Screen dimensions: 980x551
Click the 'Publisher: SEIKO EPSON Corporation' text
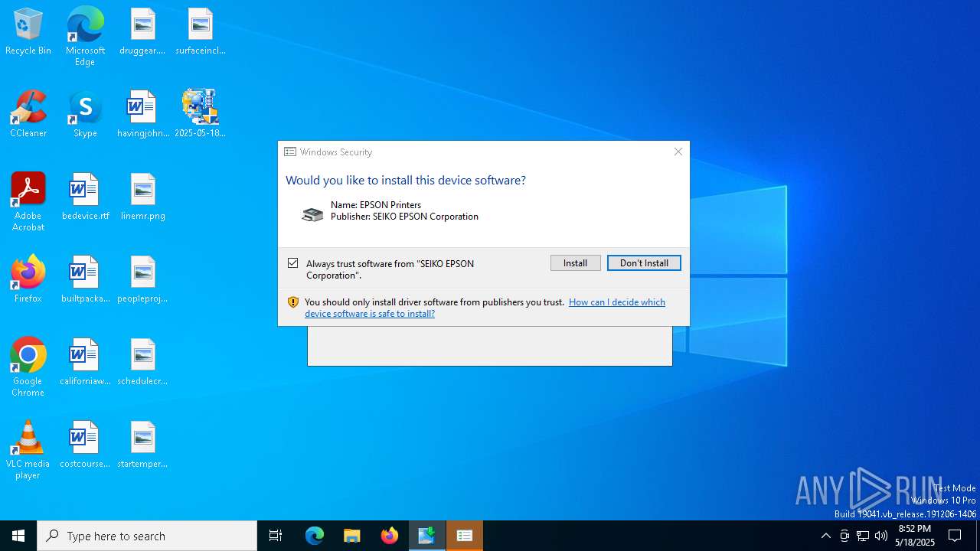point(404,217)
